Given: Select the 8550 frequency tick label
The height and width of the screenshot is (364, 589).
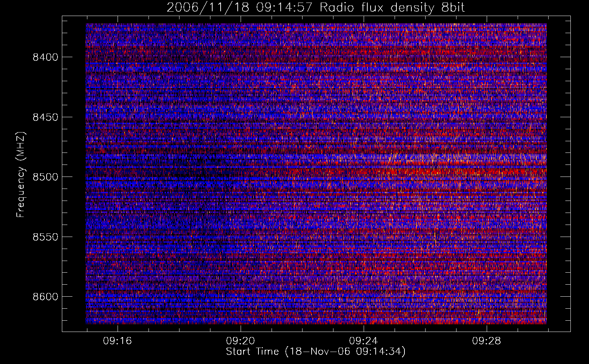Looking at the screenshot, I should point(45,237).
